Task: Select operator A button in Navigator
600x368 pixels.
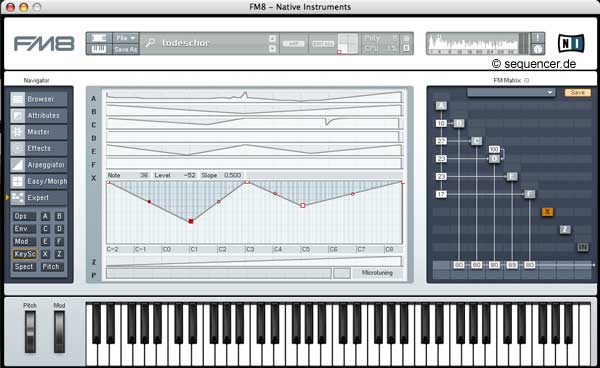Action: pos(45,216)
